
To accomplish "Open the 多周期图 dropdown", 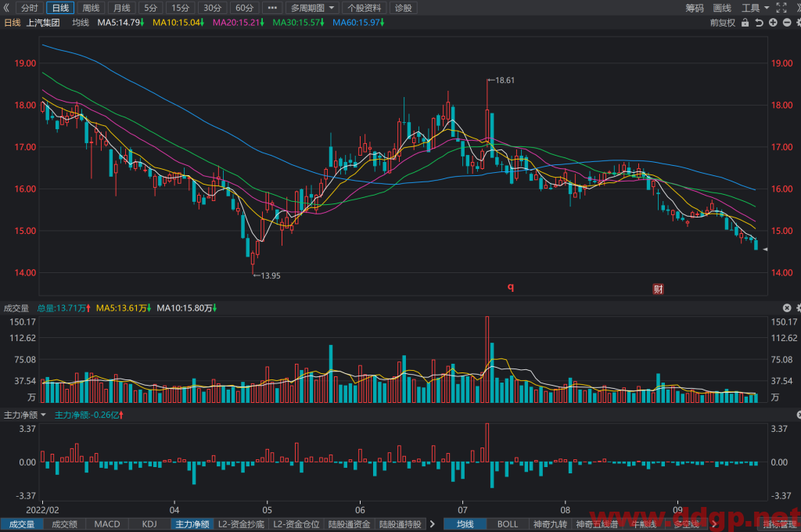I will (x=313, y=8).
